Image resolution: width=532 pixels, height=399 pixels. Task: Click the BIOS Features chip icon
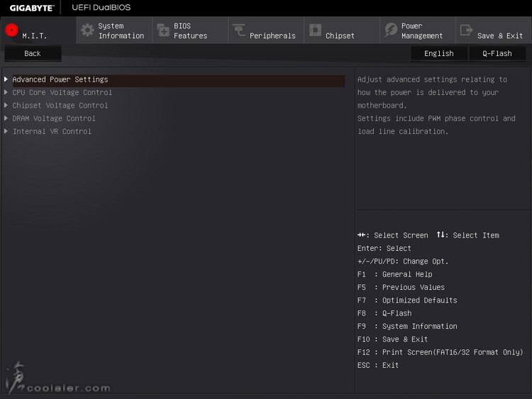[163, 30]
